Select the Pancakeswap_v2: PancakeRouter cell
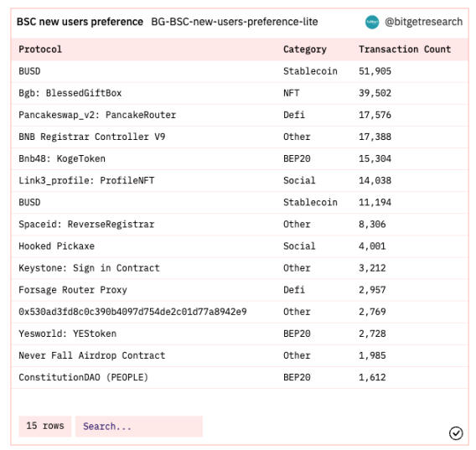Screen dimensions: 476x450 click(x=97, y=115)
